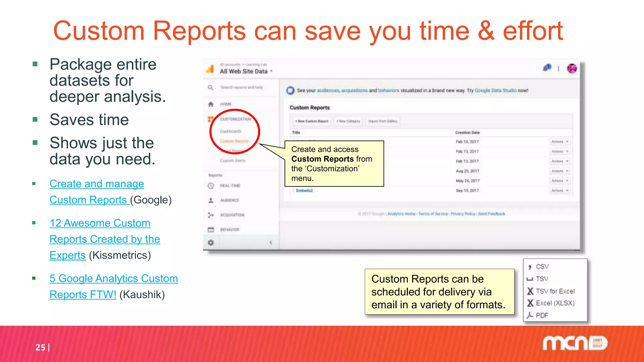This screenshot has width=644, height=362.
Task: Open Dashboards under Customization
Action: coord(230,131)
